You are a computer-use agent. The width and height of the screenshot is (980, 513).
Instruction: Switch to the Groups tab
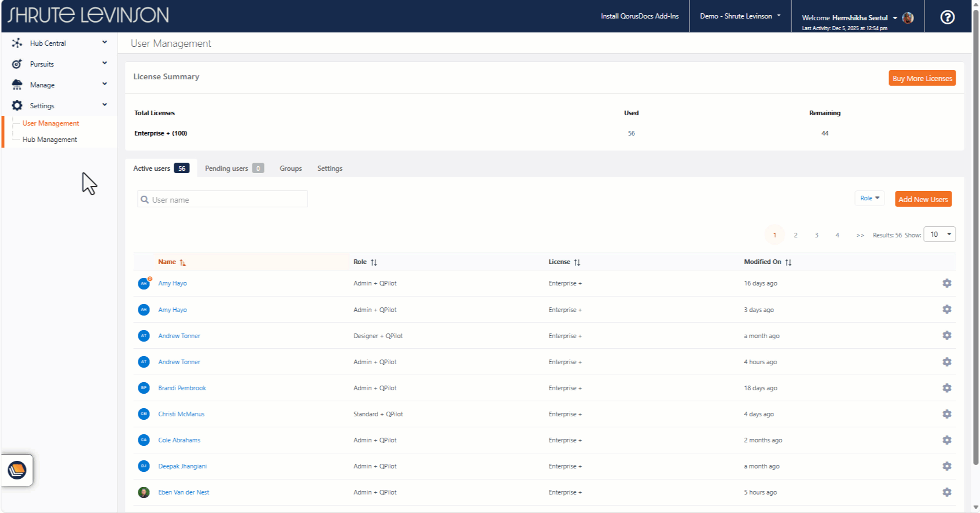coord(291,168)
